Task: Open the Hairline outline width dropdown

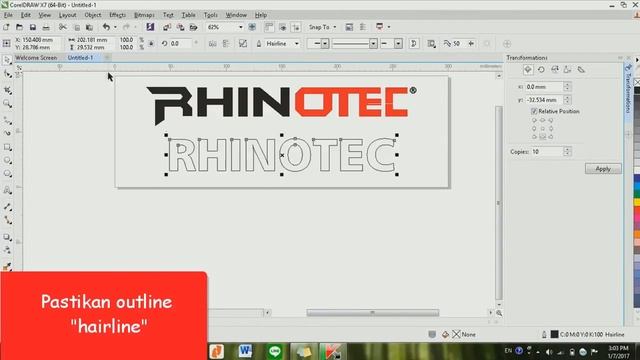Action: point(297,44)
